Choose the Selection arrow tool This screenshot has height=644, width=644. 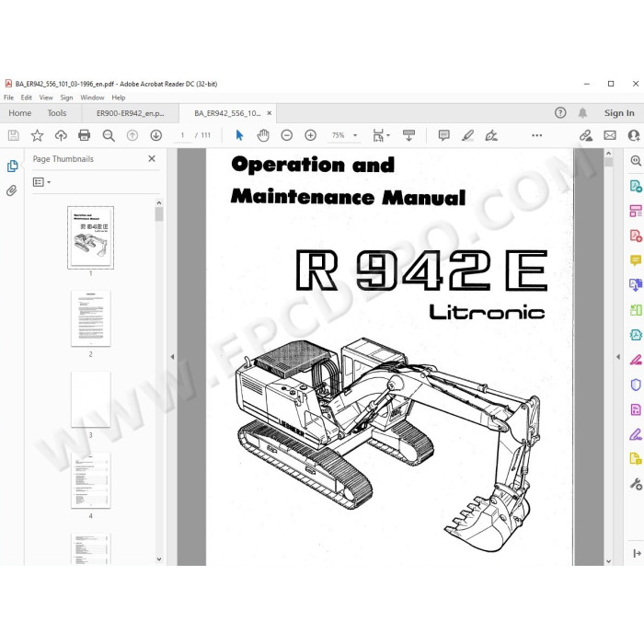[x=239, y=135]
